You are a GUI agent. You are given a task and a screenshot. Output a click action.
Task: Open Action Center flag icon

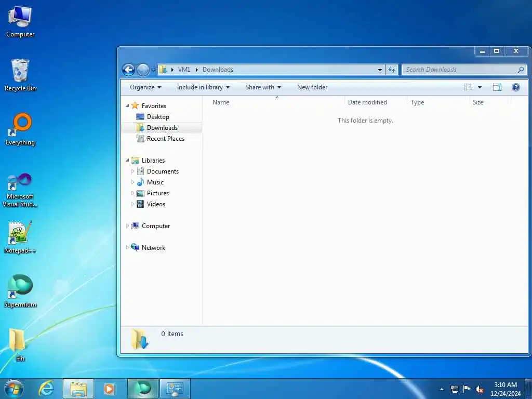point(467,389)
